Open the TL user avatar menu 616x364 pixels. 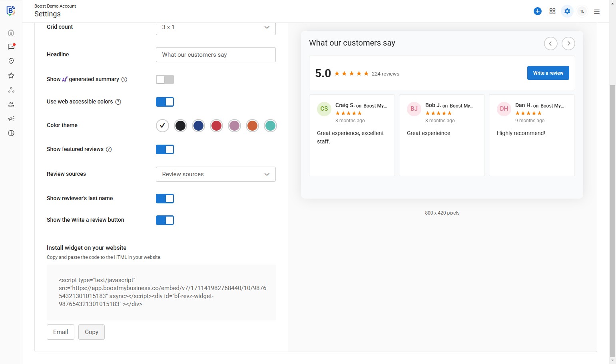(x=582, y=12)
